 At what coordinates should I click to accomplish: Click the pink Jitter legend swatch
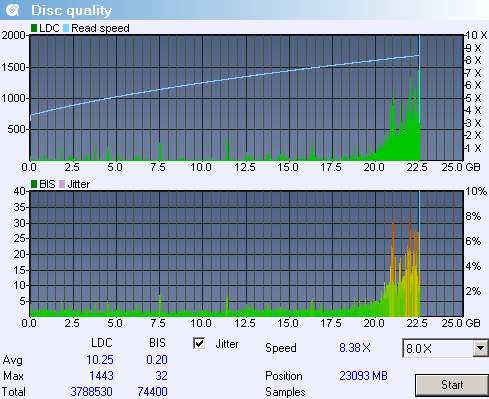62,184
